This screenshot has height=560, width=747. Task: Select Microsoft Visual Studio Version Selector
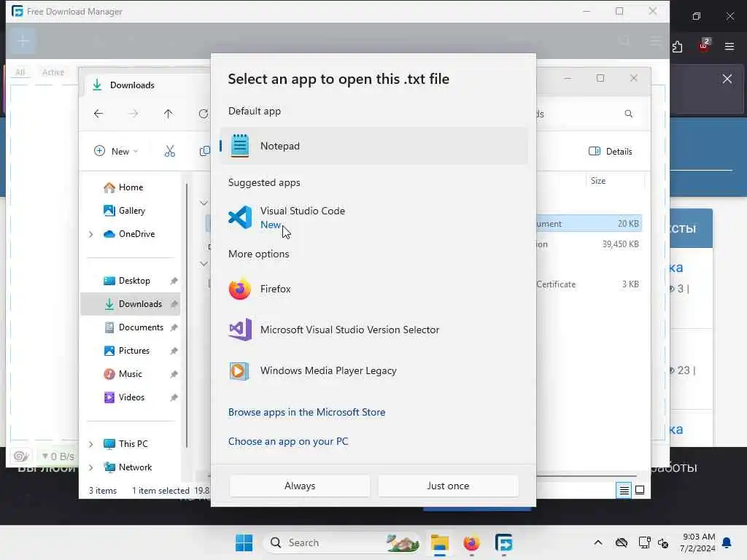(374, 330)
